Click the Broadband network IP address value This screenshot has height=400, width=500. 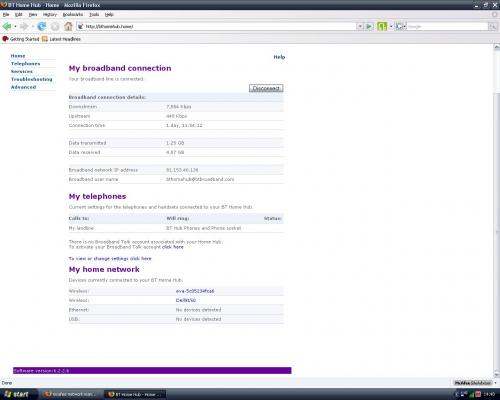(x=182, y=170)
